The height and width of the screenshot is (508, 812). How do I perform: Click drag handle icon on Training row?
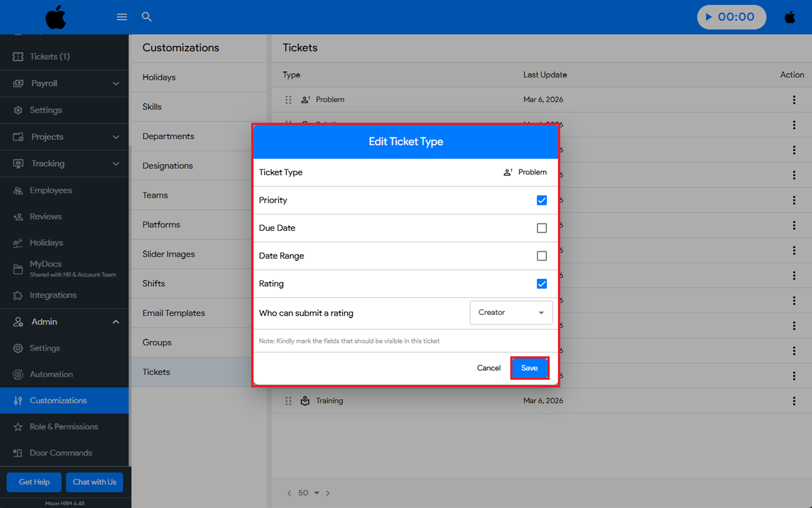288,401
